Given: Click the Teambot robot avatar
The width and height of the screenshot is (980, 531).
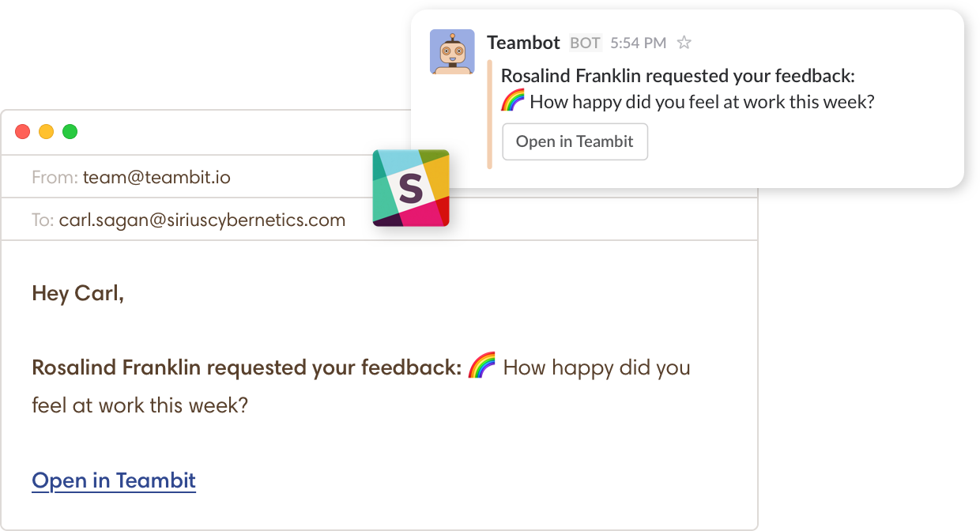Looking at the screenshot, I should (452, 52).
